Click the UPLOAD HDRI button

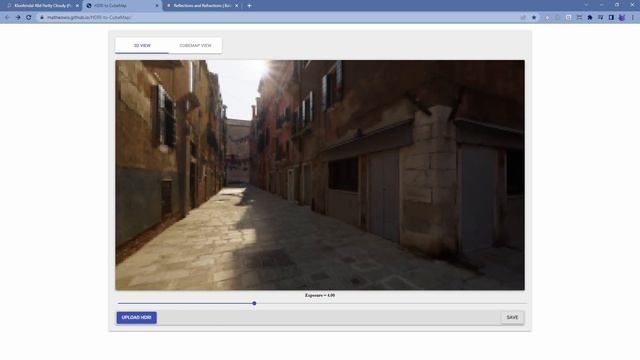point(136,318)
